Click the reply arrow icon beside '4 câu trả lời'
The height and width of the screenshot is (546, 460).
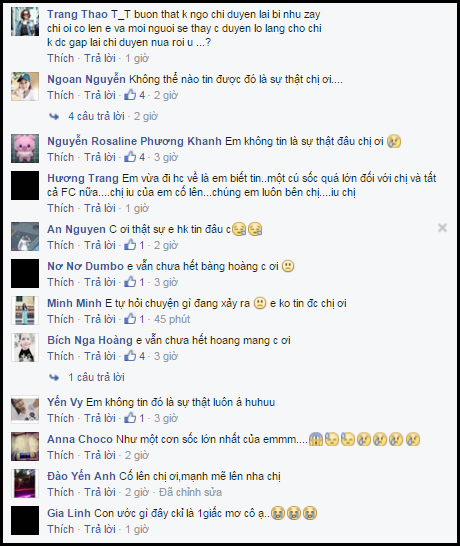(54, 116)
